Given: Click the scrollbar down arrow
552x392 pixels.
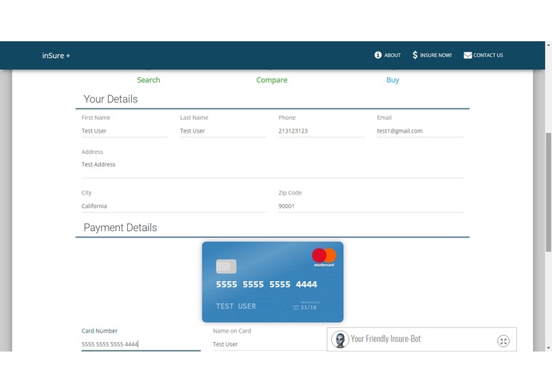Looking at the screenshot, I should click(548, 348).
